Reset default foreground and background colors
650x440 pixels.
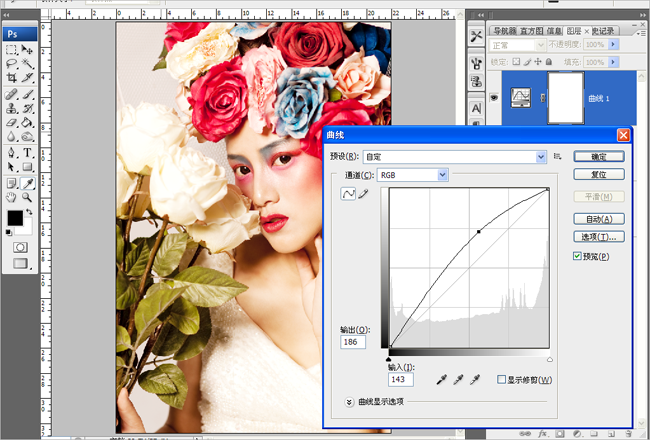coord(9,233)
